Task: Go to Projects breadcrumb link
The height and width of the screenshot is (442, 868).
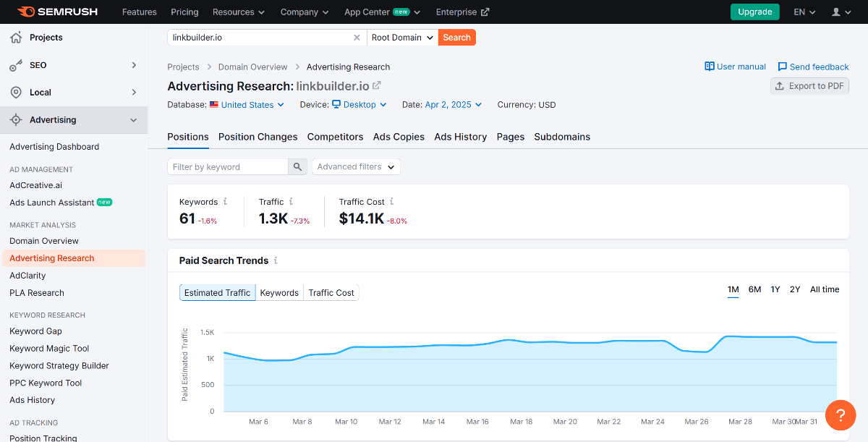Action: point(183,67)
